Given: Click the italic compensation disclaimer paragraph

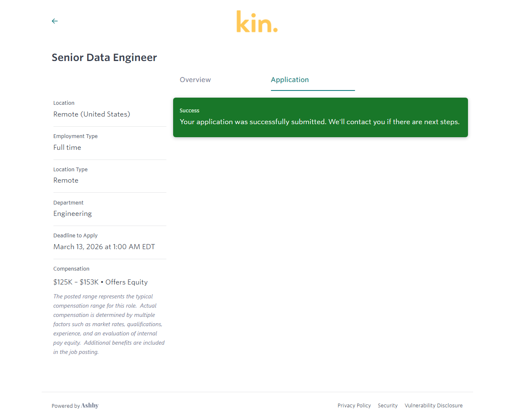Looking at the screenshot, I should point(109,324).
